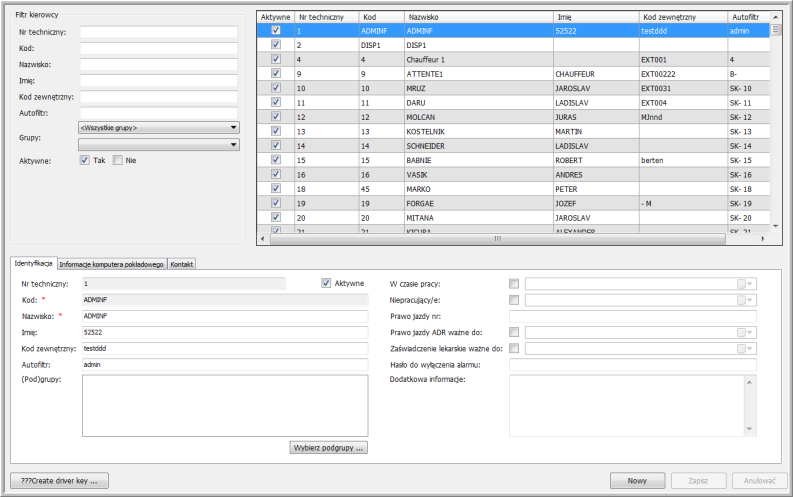Click the Nazwisko filter input field

click(x=158, y=64)
